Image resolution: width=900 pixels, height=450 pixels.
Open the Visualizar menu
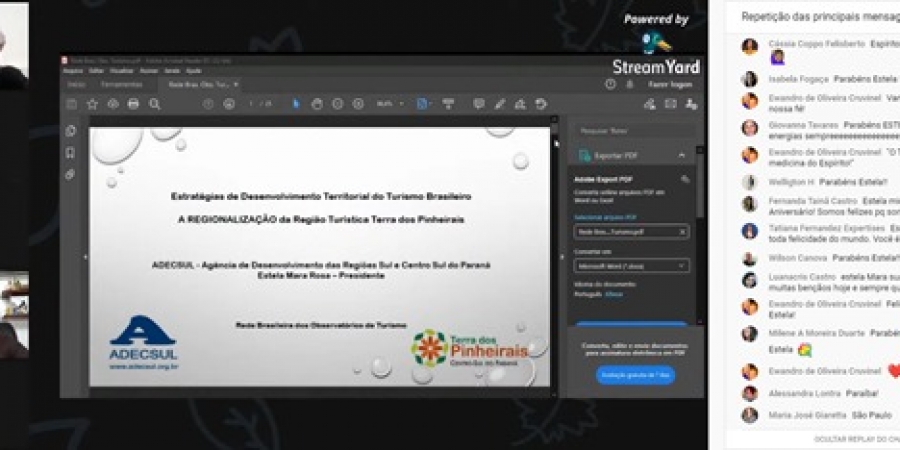[121, 71]
